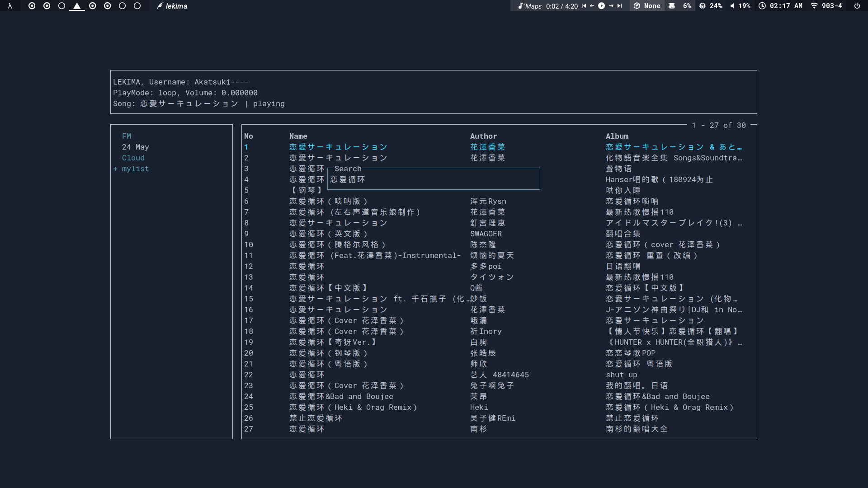The image size is (868, 488).
Task: Click the lambda launcher icon
Action: tap(10, 6)
